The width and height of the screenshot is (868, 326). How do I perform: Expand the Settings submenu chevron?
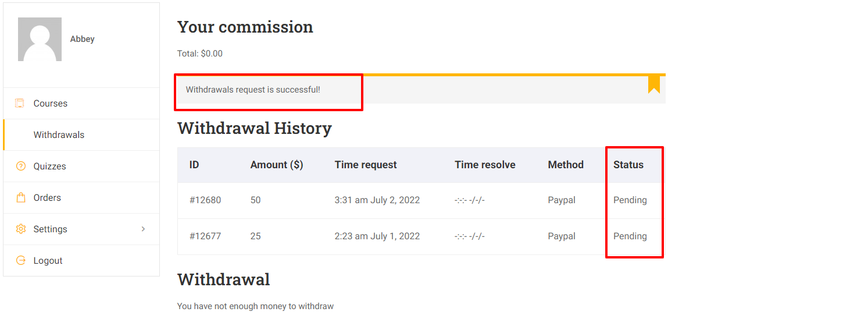pyautogui.click(x=143, y=229)
